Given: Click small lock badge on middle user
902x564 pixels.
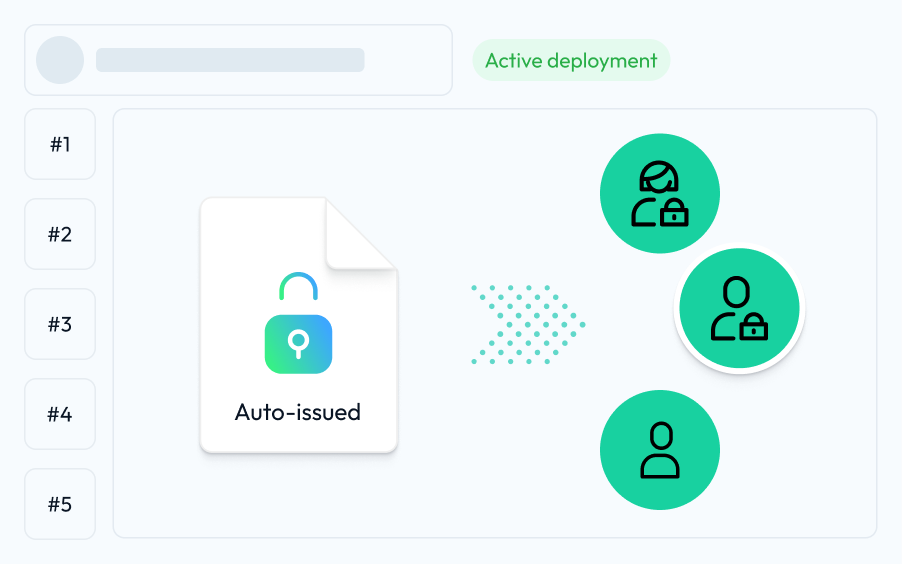Looking at the screenshot, I should tap(752, 326).
